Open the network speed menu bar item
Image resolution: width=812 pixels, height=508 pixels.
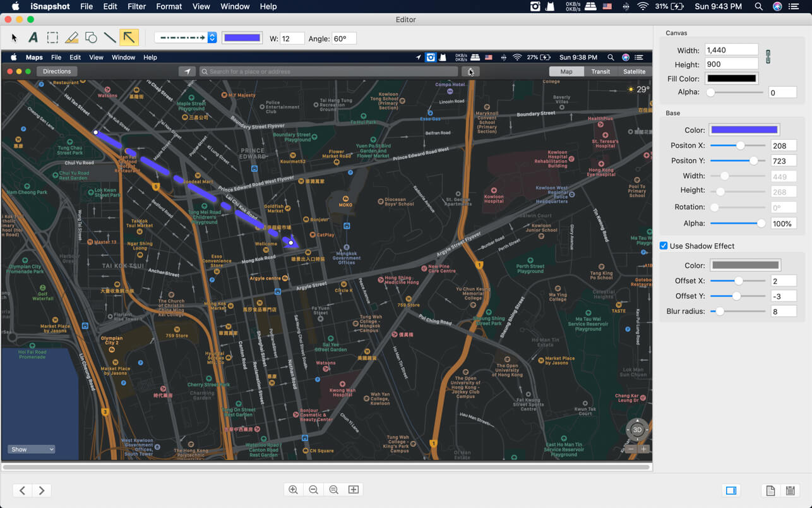573,6
